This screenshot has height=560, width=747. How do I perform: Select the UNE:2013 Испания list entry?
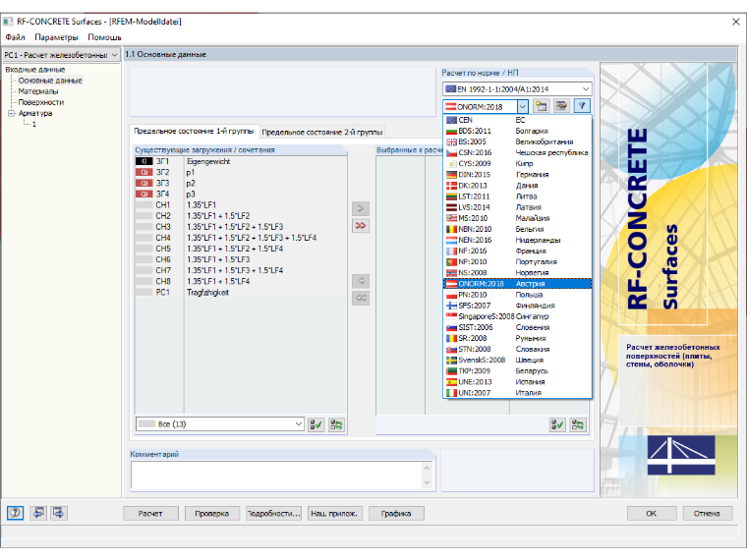(x=517, y=382)
